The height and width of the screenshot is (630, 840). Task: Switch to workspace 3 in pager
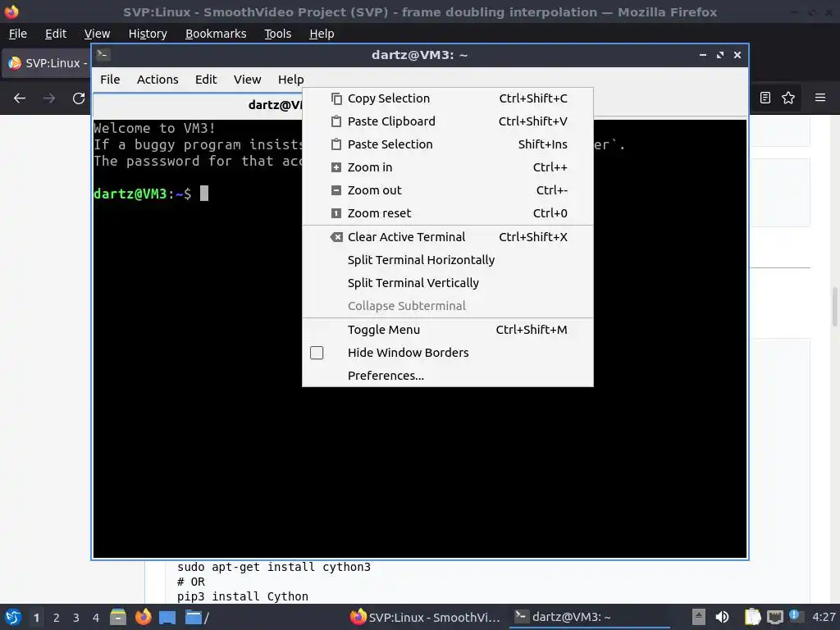click(x=76, y=618)
